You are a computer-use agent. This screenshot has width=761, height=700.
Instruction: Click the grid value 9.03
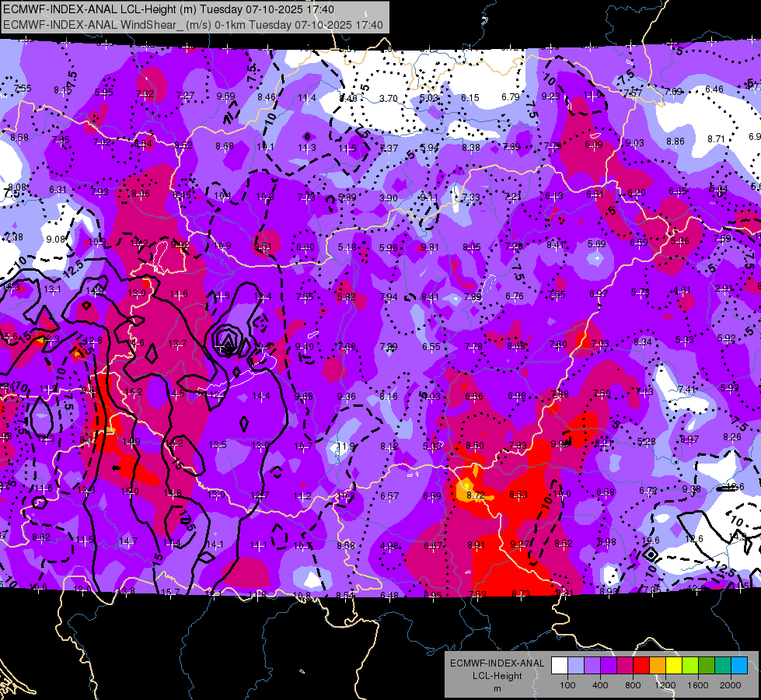point(635,143)
